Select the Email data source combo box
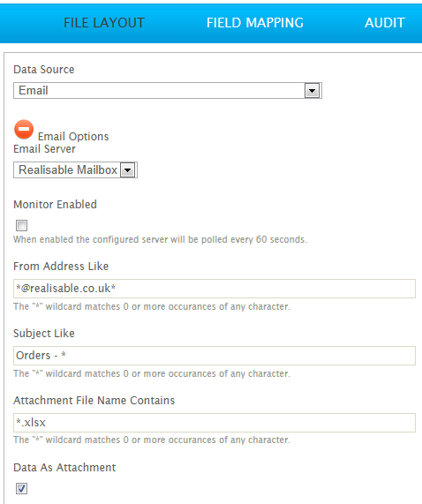 tap(168, 91)
